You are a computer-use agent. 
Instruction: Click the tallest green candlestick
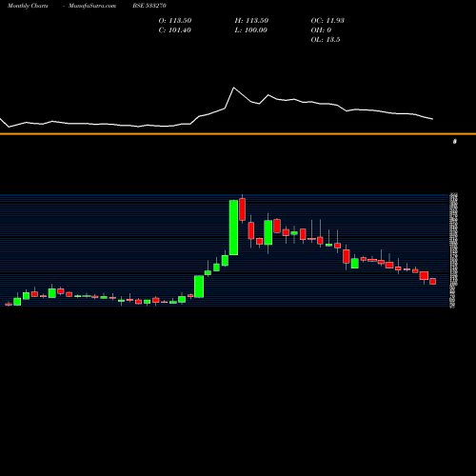(x=233, y=228)
